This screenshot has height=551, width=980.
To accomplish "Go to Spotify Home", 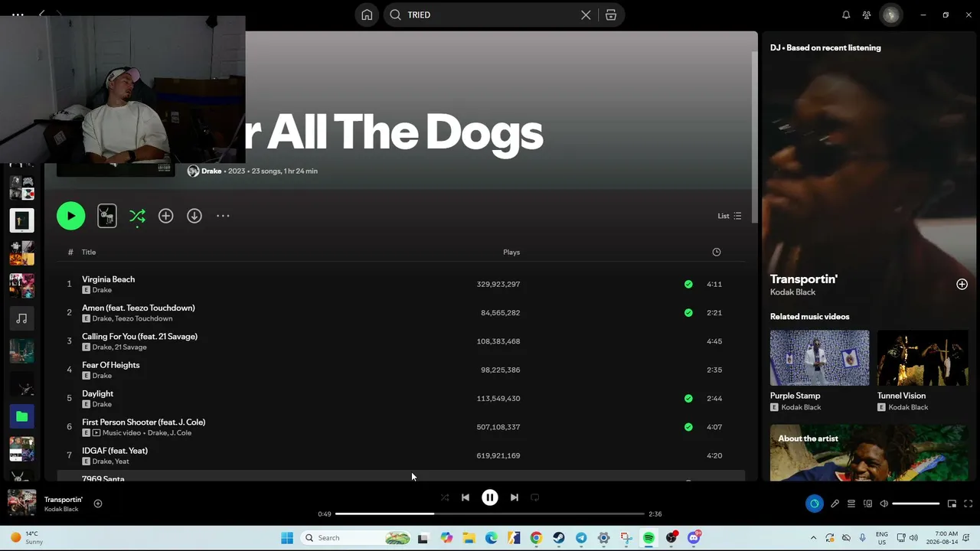I will tap(367, 15).
